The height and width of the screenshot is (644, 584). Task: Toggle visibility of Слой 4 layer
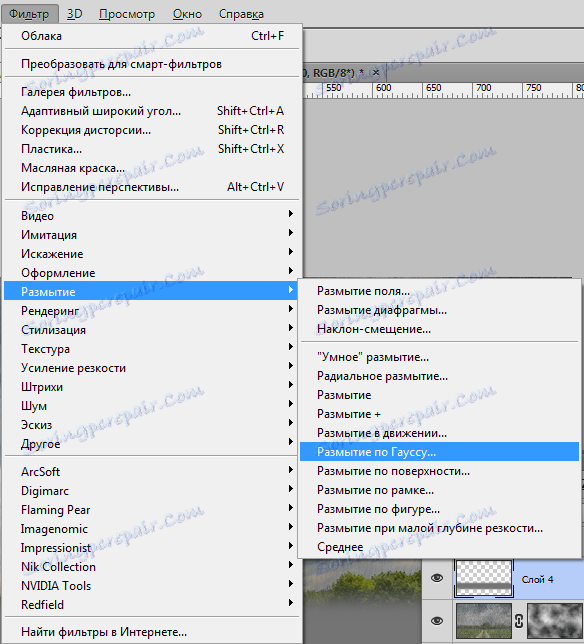pyautogui.click(x=437, y=578)
